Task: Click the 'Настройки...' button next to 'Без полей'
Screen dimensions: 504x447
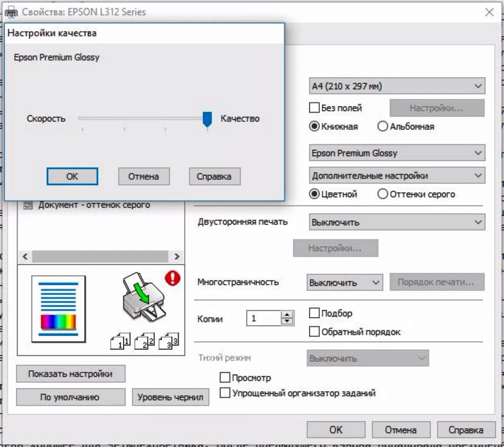Action: pyautogui.click(x=437, y=108)
